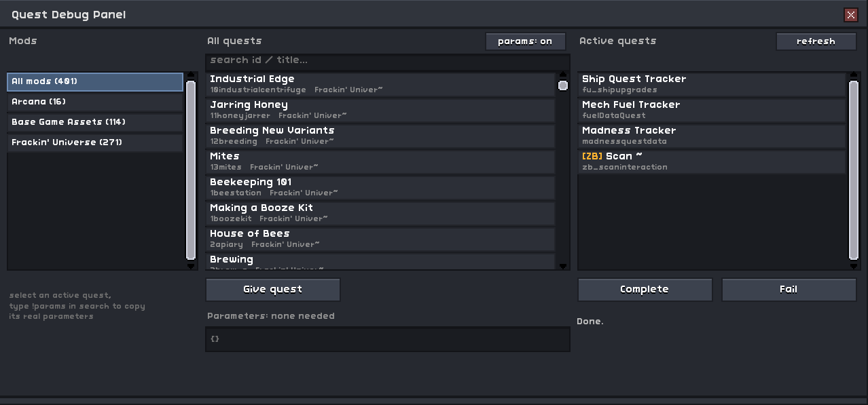Image resolution: width=868 pixels, height=405 pixels.
Task: Select All mods (401) filter
Action: coord(95,81)
